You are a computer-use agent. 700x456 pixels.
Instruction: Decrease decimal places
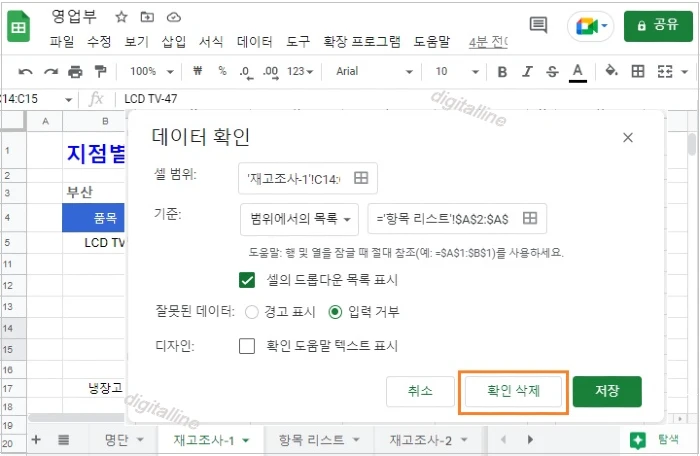pyautogui.click(x=246, y=72)
